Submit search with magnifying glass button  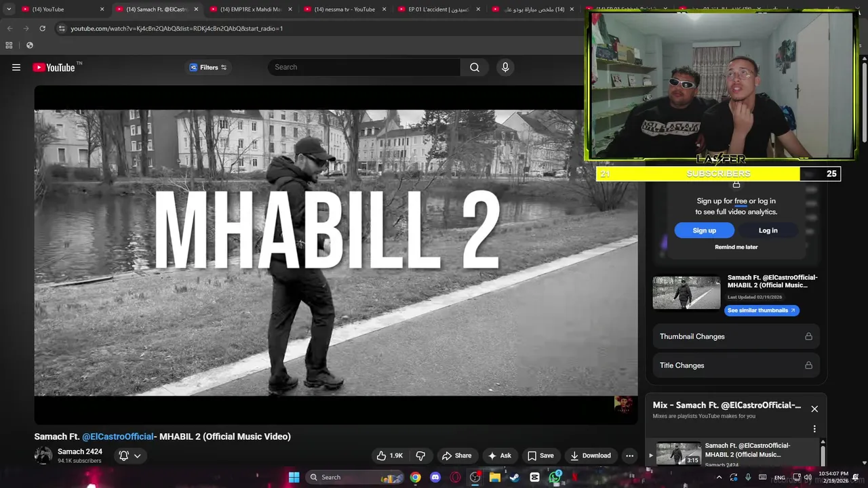coord(475,67)
